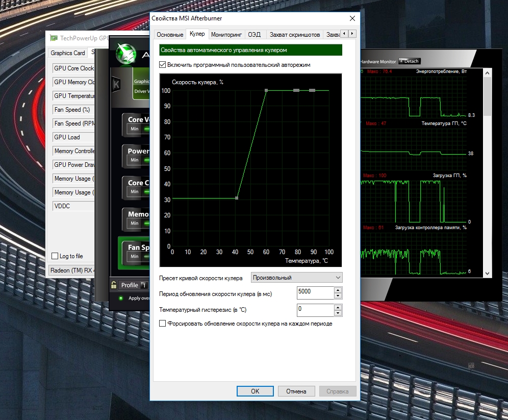508x420 pixels.
Task: Click GPU Memory Clock row in GPU-Z
Action: (x=73, y=82)
